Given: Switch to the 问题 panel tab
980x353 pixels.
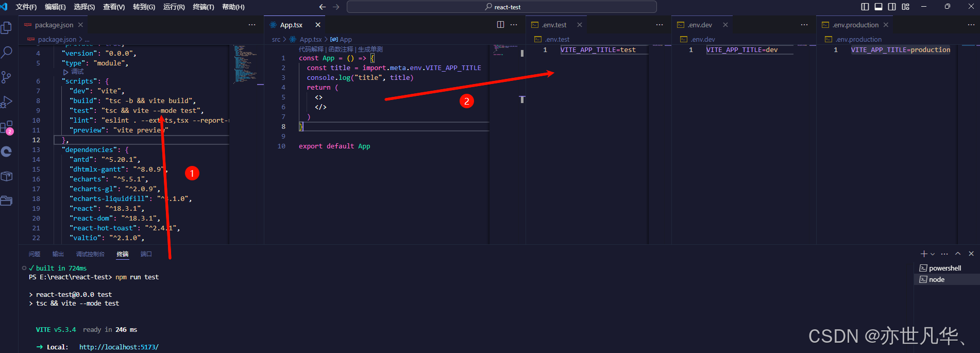Looking at the screenshot, I should pyautogui.click(x=35, y=254).
